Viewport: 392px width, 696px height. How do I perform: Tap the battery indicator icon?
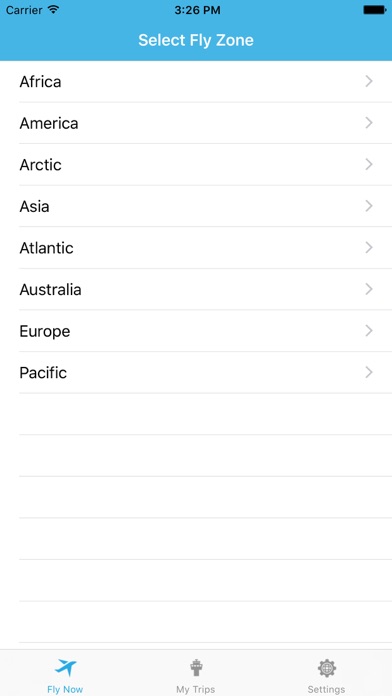click(375, 10)
